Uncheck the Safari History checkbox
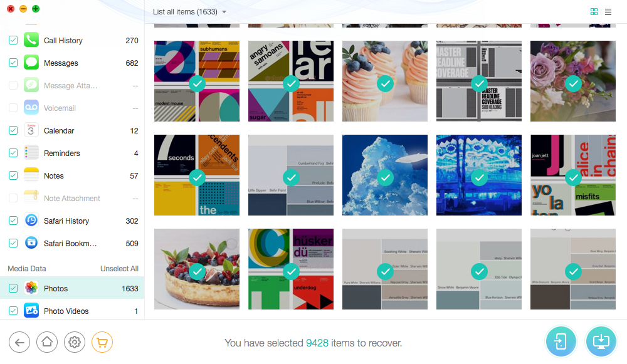The height and width of the screenshot is (364, 627). 13,221
